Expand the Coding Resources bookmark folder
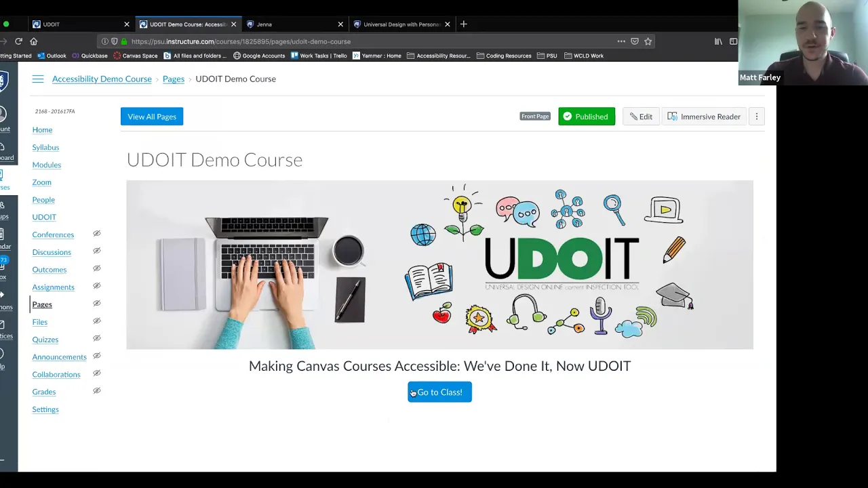 click(x=504, y=56)
